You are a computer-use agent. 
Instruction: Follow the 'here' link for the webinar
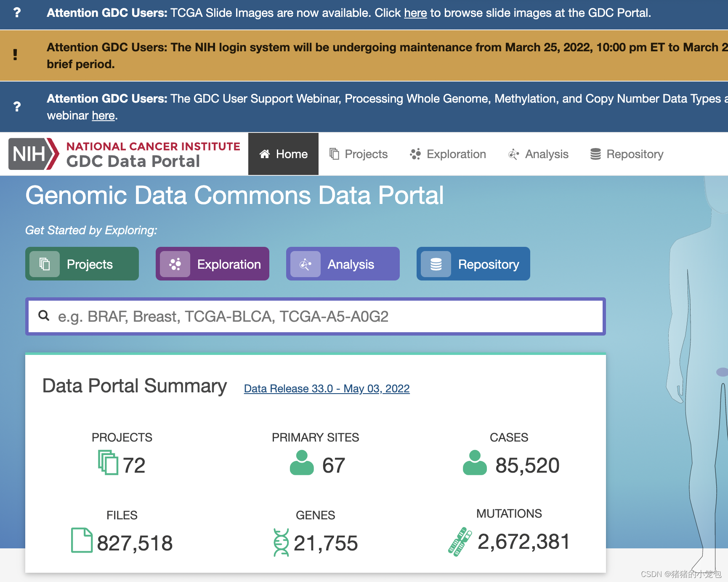point(103,115)
